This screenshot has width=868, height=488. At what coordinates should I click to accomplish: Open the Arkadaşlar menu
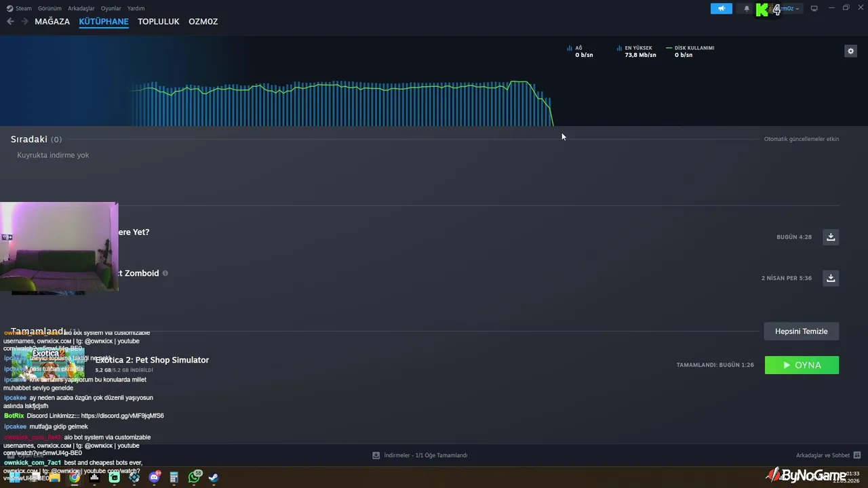click(81, 9)
